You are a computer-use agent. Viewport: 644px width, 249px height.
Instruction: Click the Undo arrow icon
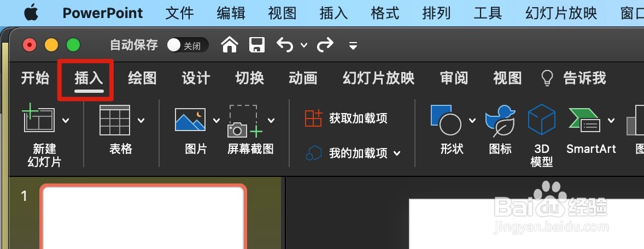pos(285,45)
